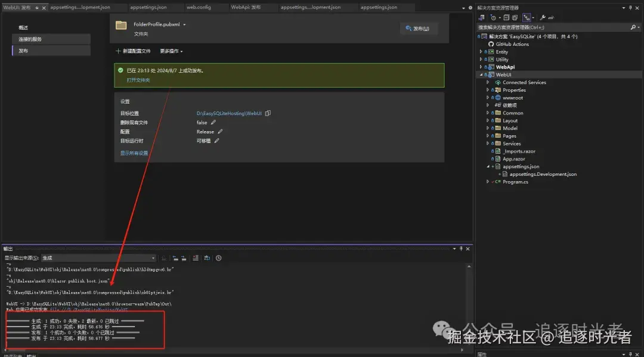Click the properties wrench icon in Solution Explorer
Viewport: 644px width, 357px height.
pyautogui.click(x=543, y=18)
